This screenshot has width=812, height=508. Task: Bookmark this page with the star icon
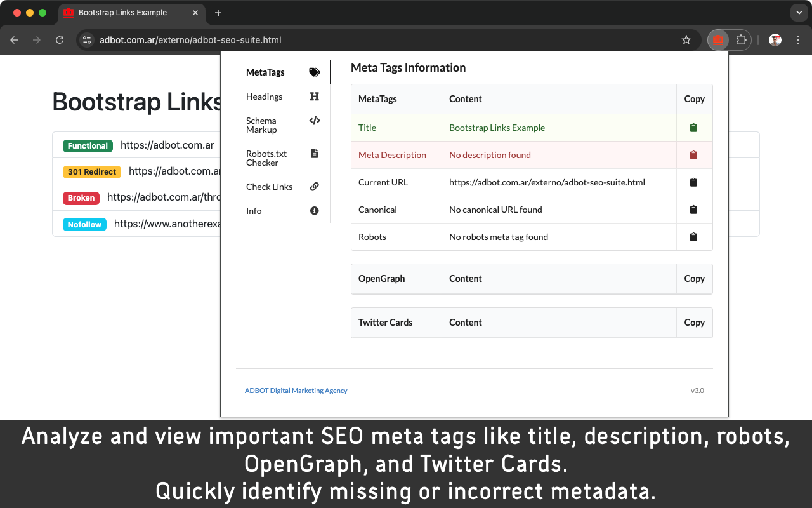tap(686, 40)
